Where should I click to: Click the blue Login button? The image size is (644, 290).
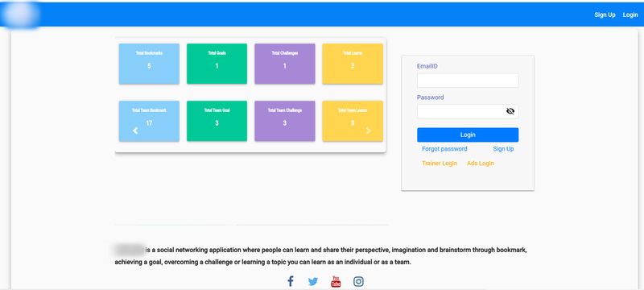[468, 135]
